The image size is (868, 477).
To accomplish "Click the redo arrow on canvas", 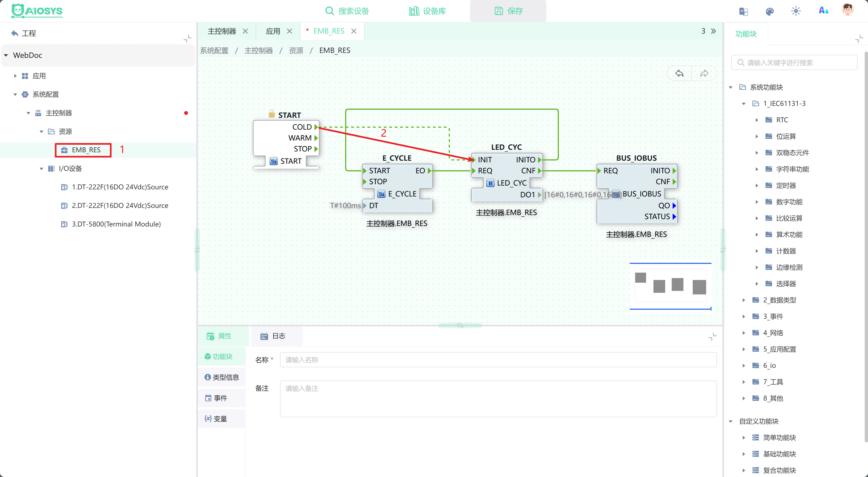I will pos(704,73).
